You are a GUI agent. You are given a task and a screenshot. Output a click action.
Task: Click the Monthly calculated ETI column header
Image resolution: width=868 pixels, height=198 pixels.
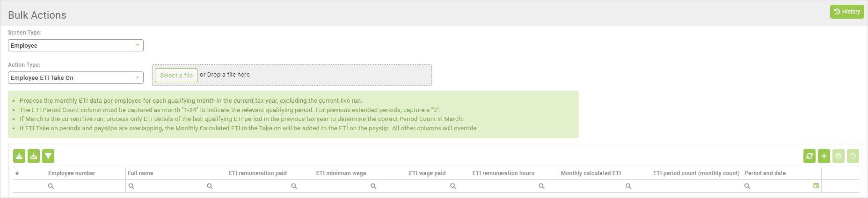(591, 173)
